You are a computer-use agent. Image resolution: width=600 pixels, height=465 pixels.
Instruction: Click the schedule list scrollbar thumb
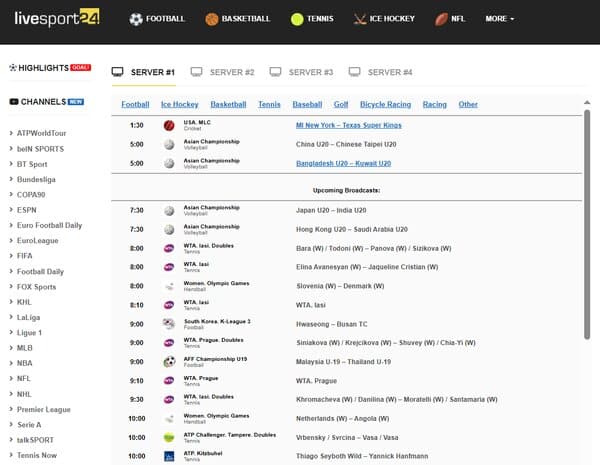click(587, 225)
